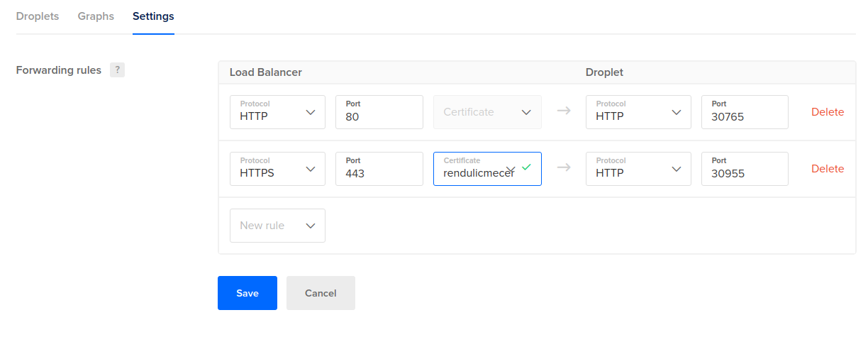Expand the New rule dropdown
Image resolution: width=868 pixels, height=337 pixels.
(x=277, y=226)
